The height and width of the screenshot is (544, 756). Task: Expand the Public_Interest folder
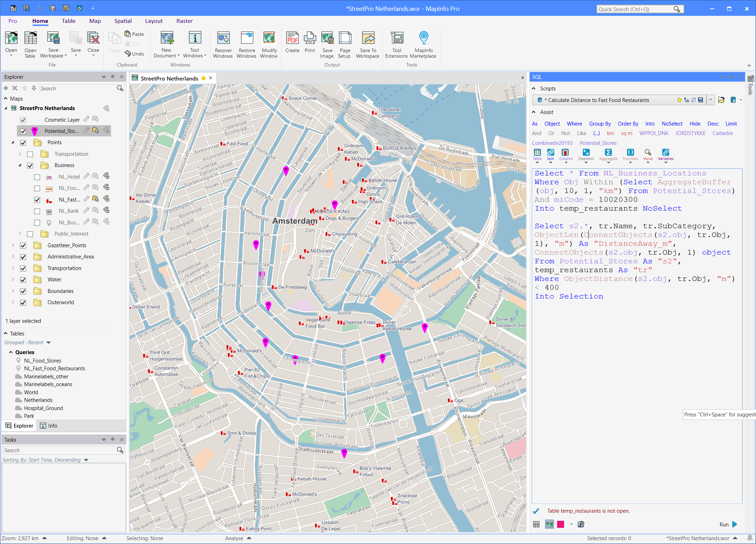(x=20, y=234)
